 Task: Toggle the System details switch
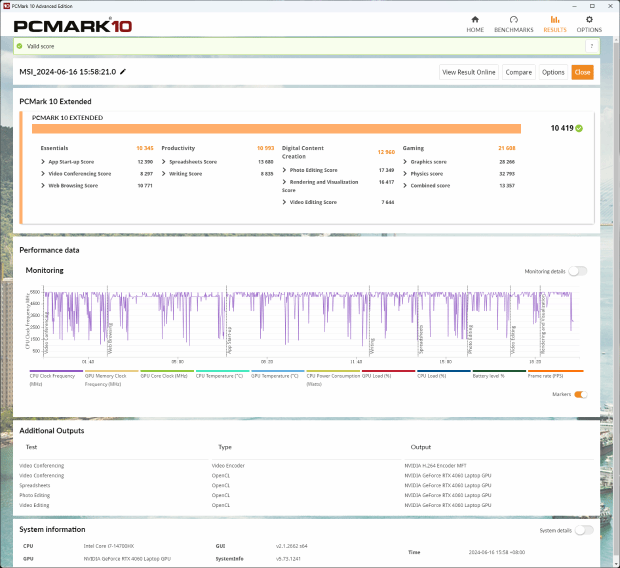[x=584, y=530]
